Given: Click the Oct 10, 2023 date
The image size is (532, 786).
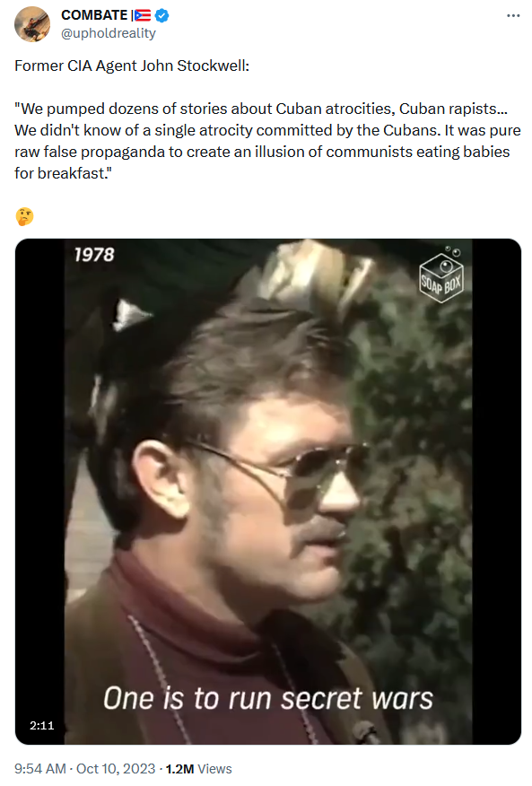Looking at the screenshot, I should (116, 768).
